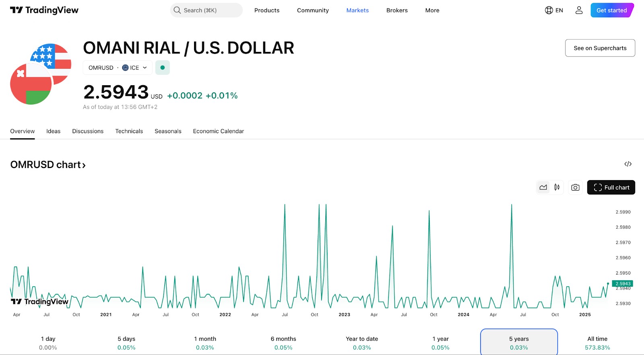Expand the OMRUSD ICE symbol dropdown
Image resolution: width=644 pixels, height=355 pixels.
118,68
